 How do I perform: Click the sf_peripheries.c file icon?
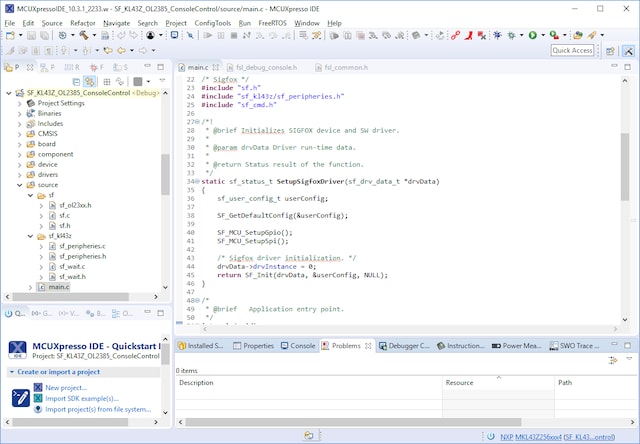click(x=52, y=245)
